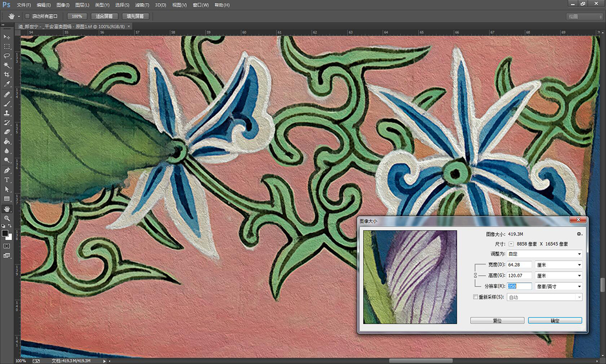Viewport: 606px width, 364px height.
Task: Open the Help (帮助) menu
Action: point(222,5)
